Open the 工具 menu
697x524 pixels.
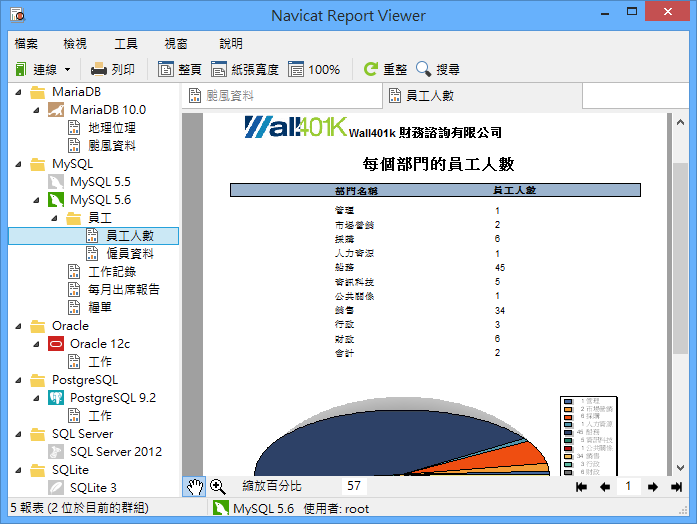click(x=126, y=44)
